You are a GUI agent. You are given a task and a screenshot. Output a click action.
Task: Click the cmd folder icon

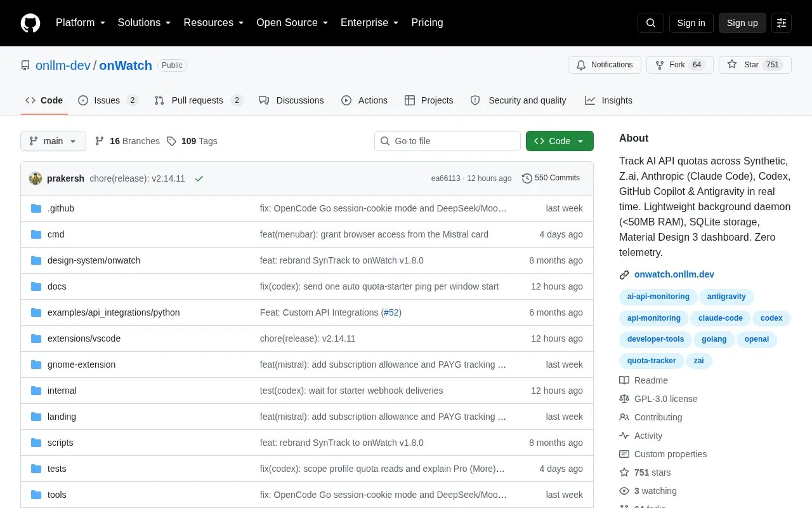click(x=36, y=234)
